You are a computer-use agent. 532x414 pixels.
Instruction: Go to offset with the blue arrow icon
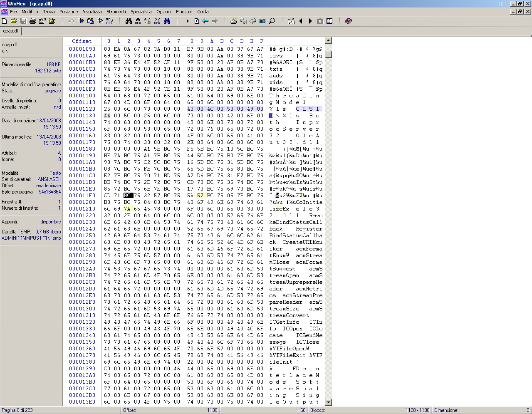[186, 21]
